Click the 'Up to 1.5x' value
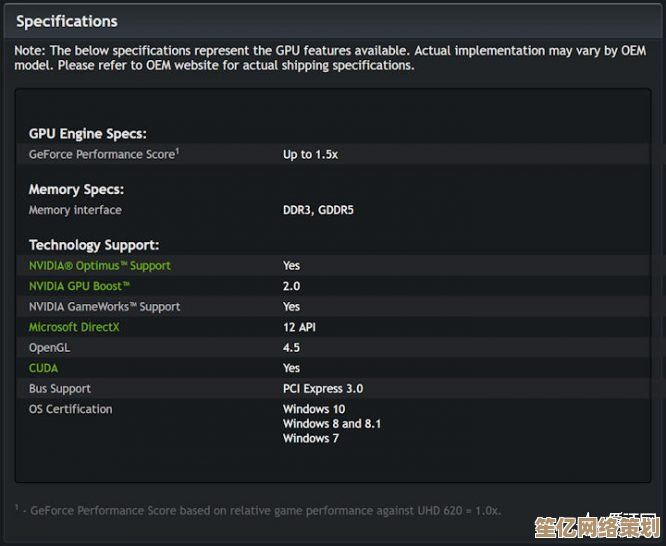The height and width of the screenshot is (546, 666). (x=310, y=155)
